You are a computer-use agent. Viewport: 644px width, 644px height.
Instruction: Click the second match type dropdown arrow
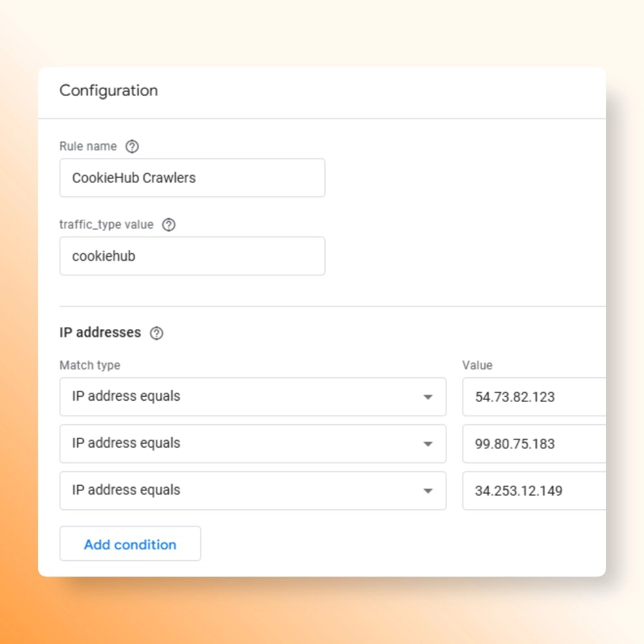tap(428, 444)
